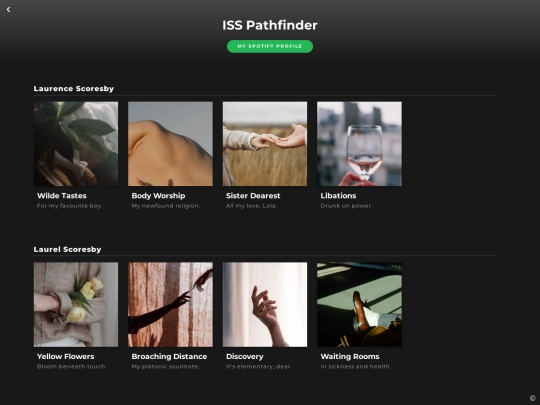Click the Sister Dearest title text

pos(253,196)
